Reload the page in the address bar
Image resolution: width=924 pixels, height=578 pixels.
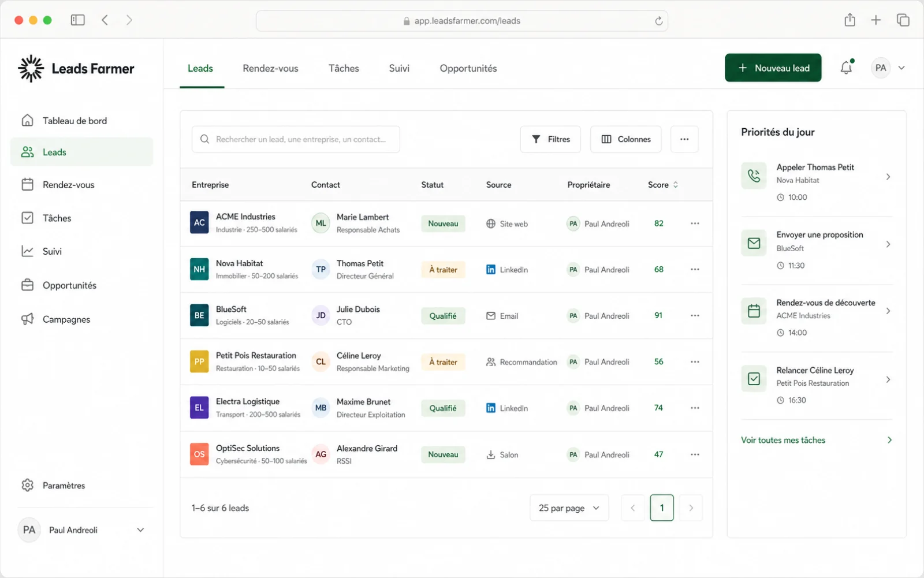click(658, 21)
